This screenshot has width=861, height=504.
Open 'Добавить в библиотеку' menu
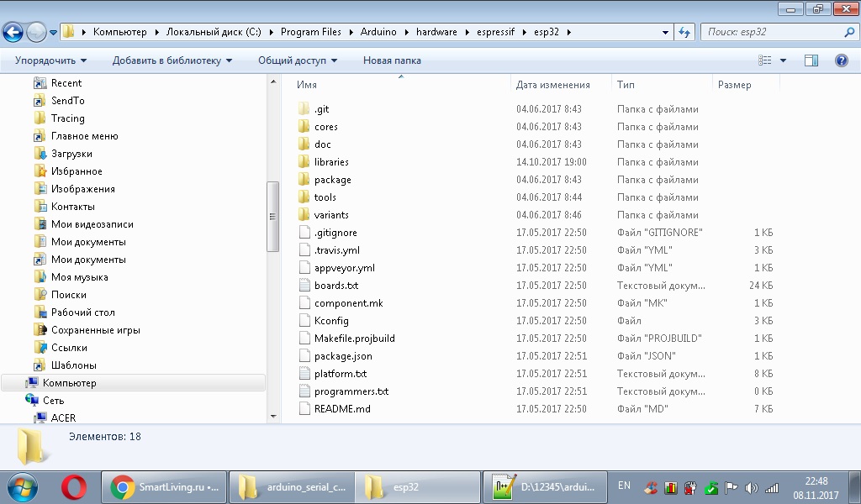(x=172, y=60)
